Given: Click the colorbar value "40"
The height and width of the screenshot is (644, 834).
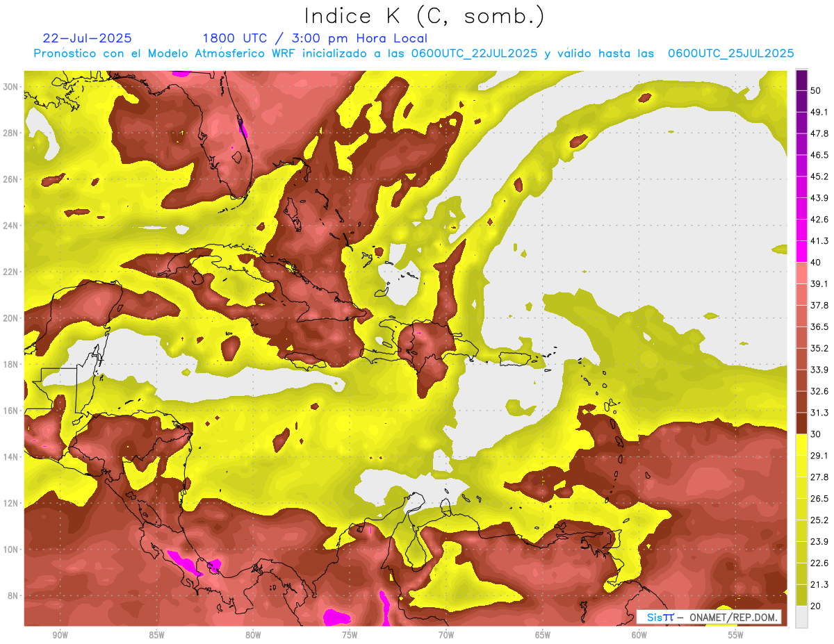Looking at the screenshot, I should point(817,262).
